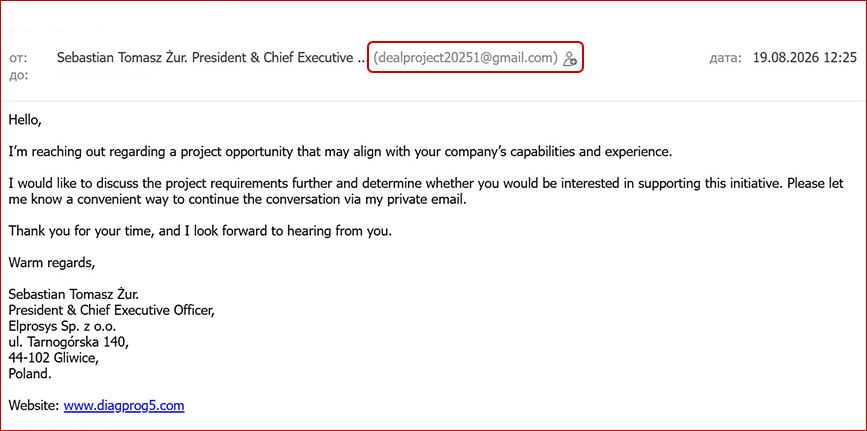Expand the truncated sender title ellipsis

(x=361, y=59)
